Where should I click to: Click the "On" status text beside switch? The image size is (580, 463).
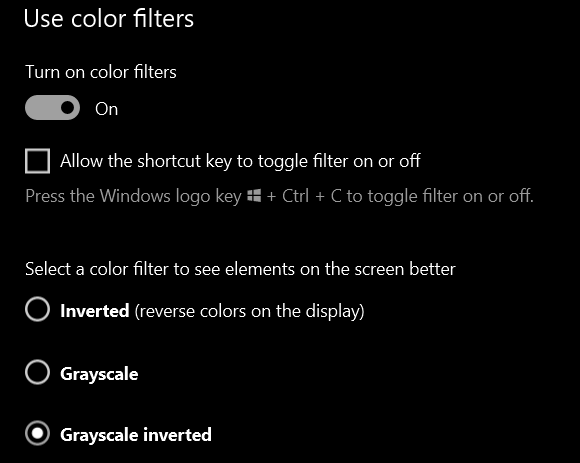point(107,109)
